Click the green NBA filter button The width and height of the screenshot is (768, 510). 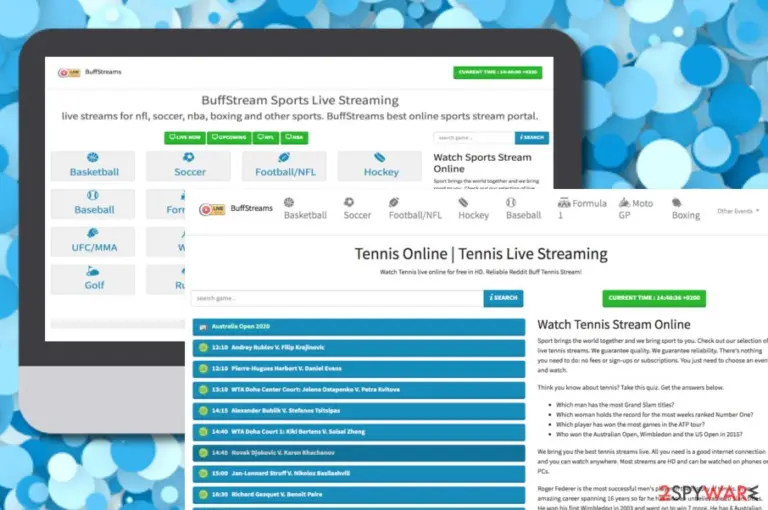click(294, 138)
